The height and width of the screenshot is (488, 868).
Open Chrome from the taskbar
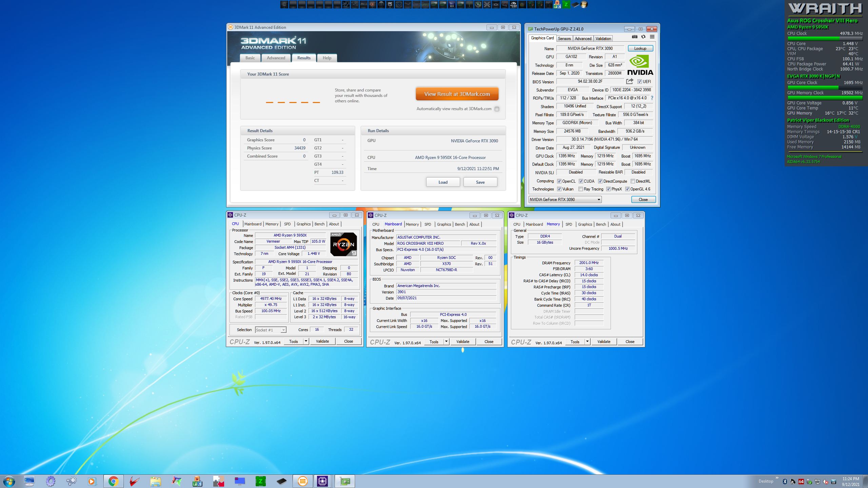click(x=113, y=481)
